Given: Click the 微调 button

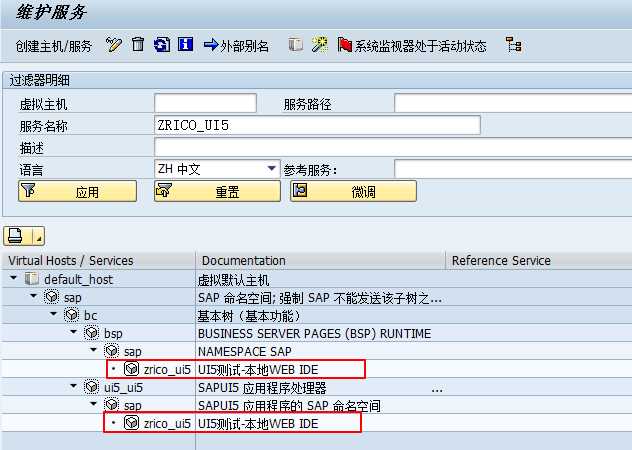Looking at the screenshot, I should coord(353,191).
